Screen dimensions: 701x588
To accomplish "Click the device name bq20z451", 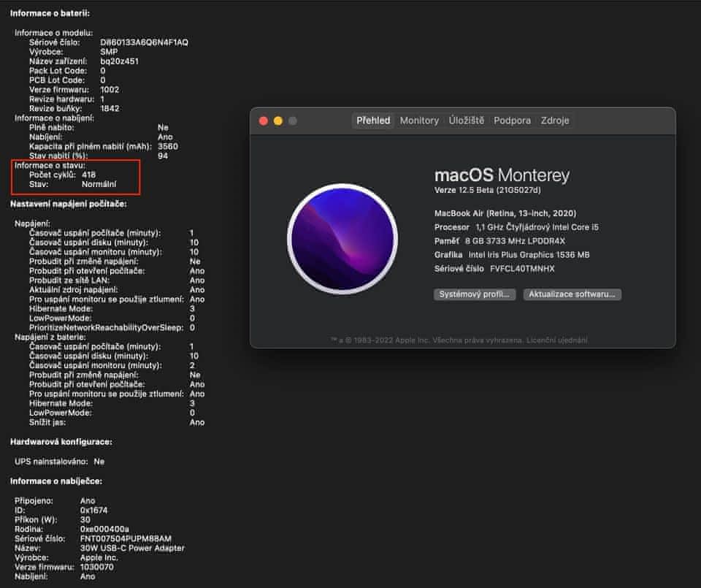I will point(119,61).
